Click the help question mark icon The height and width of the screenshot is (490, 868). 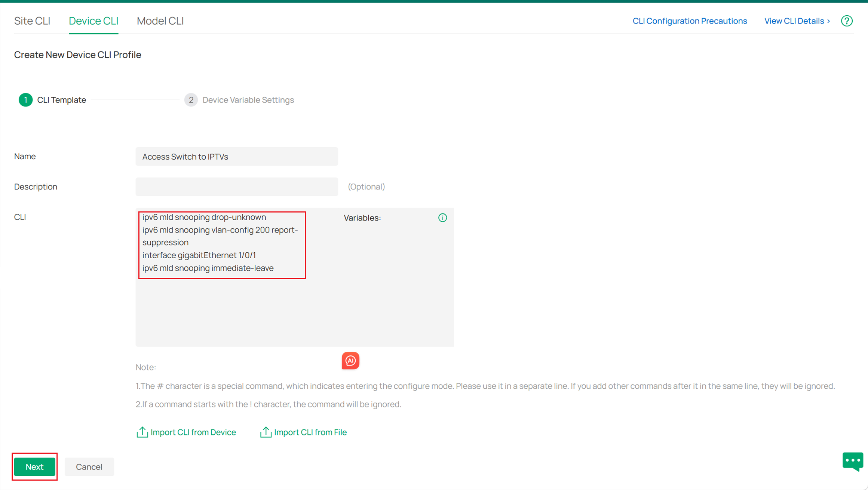847,21
